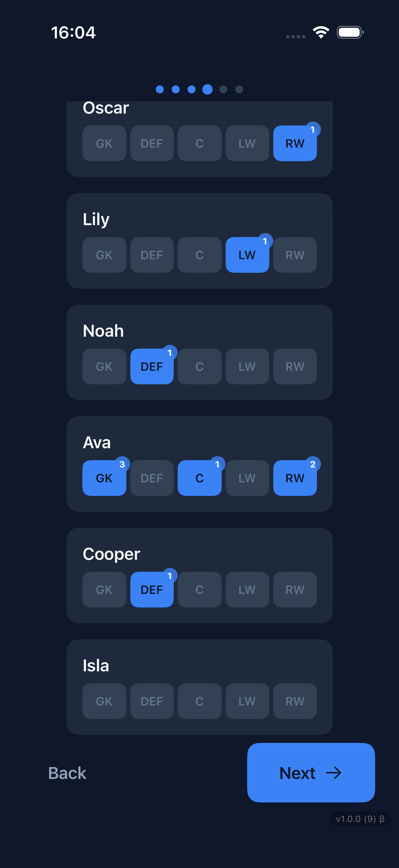Deselect RW for Oscar
Image resolution: width=399 pixels, height=868 pixels.
(295, 144)
